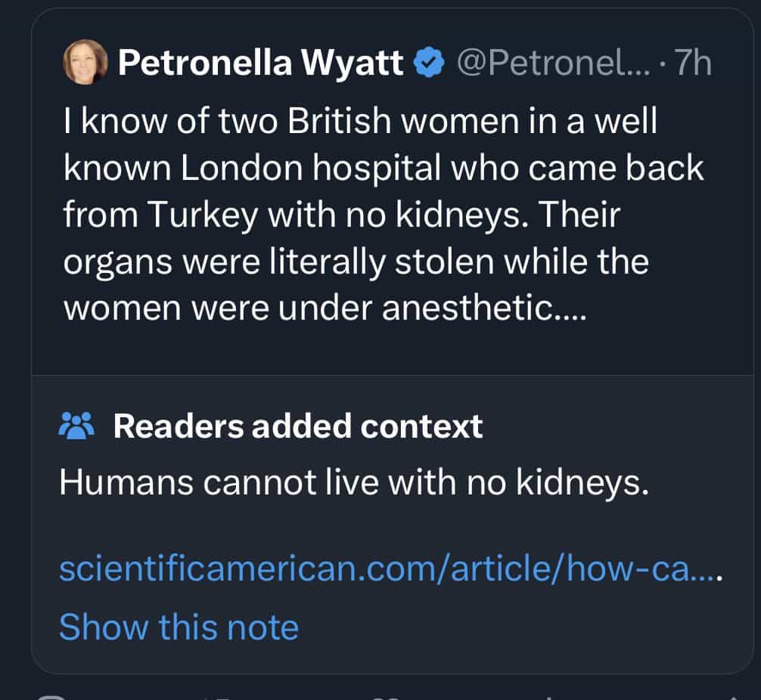Image resolution: width=761 pixels, height=700 pixels.
Task: Open the post by tapping its first text line
Action: 360,122
